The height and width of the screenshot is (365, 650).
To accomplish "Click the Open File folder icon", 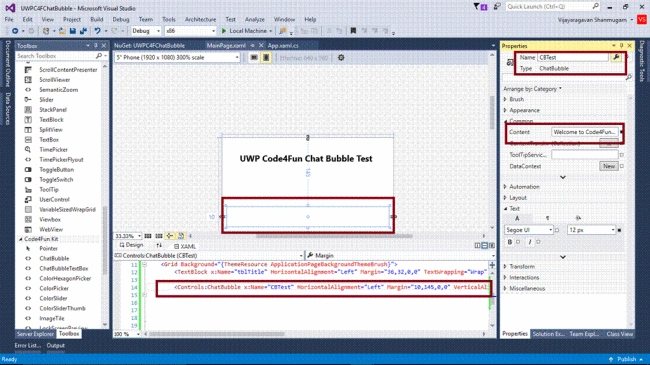I will point(62,31).
